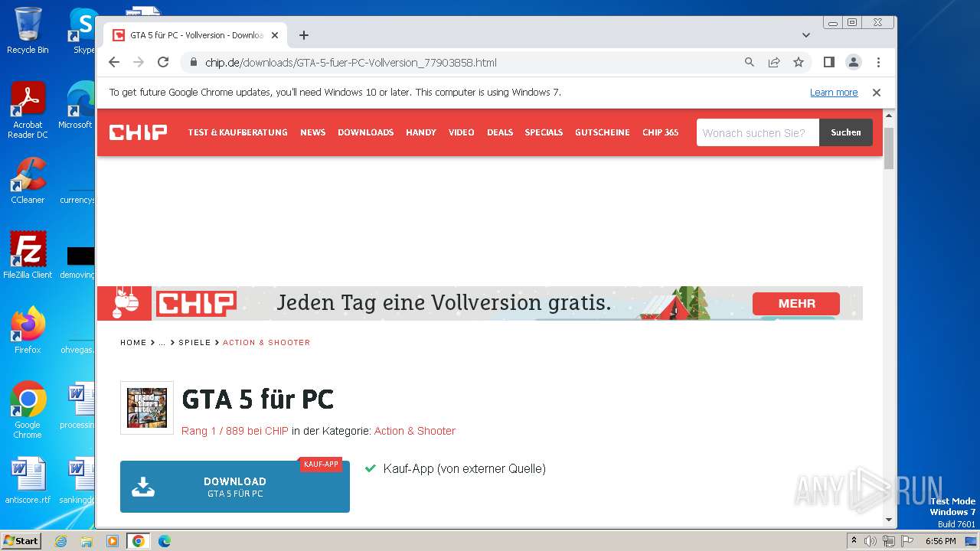Click the browser forward arrow
Screen dimensions: 980x551
tap(139, 62)
